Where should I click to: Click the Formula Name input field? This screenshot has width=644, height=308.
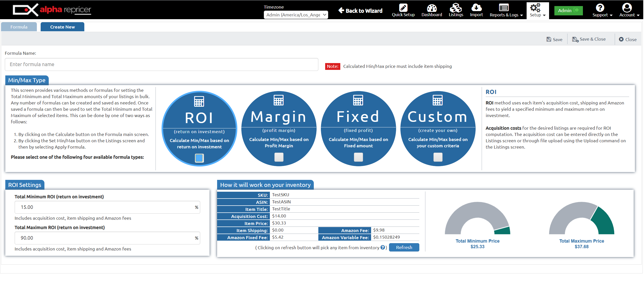click(x=161, y=65)
